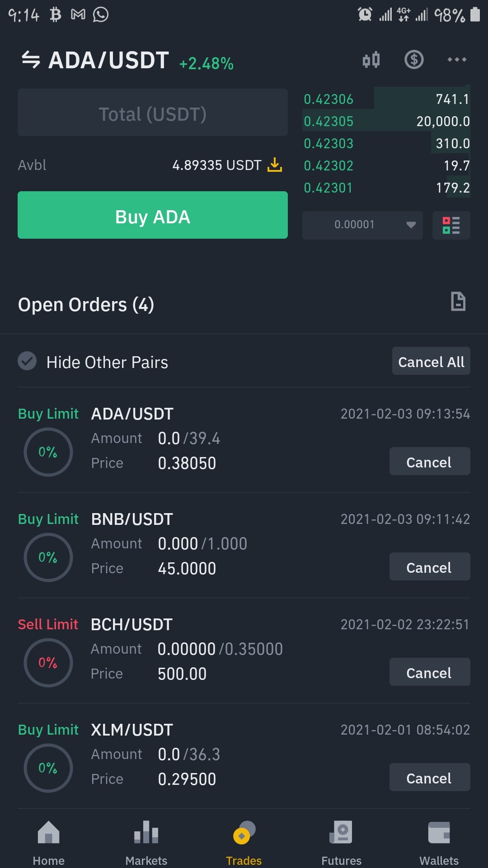
Task: Tap the ADA/USDT 0% progress ring
Action: click(x=48, y=452)
